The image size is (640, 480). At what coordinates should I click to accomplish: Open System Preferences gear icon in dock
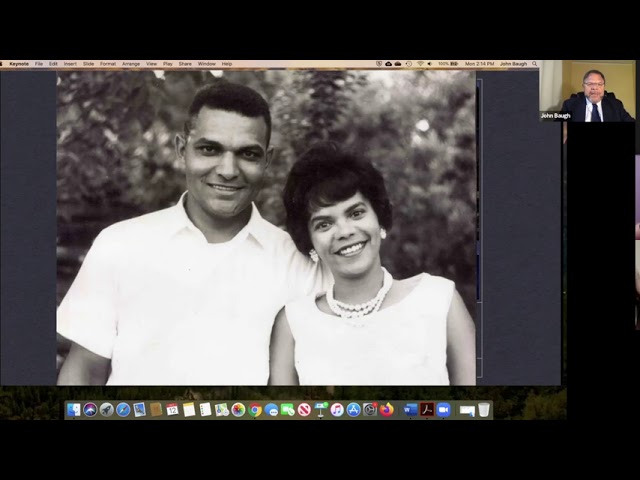pyautogui.click(x=370, y=410)
